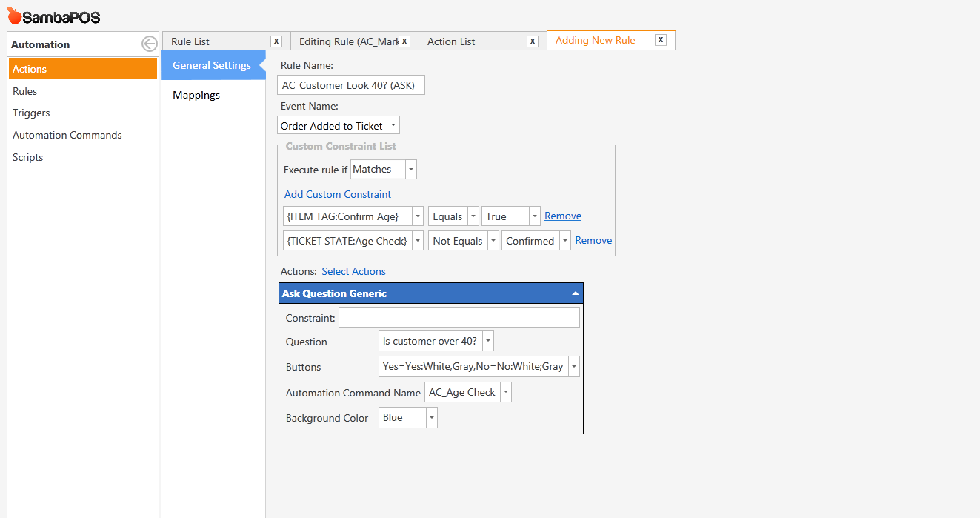Click the Rule Name input field

351,85
